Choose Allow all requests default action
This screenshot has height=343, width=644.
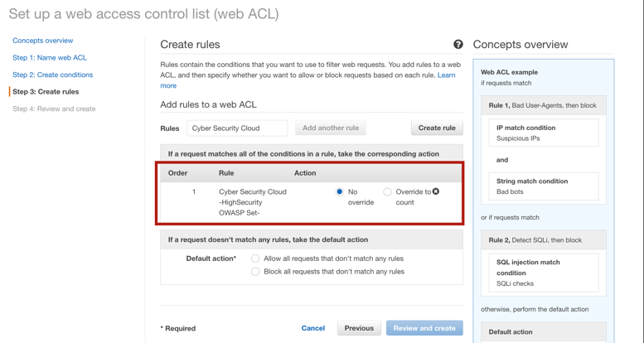(x=255, y=258)
